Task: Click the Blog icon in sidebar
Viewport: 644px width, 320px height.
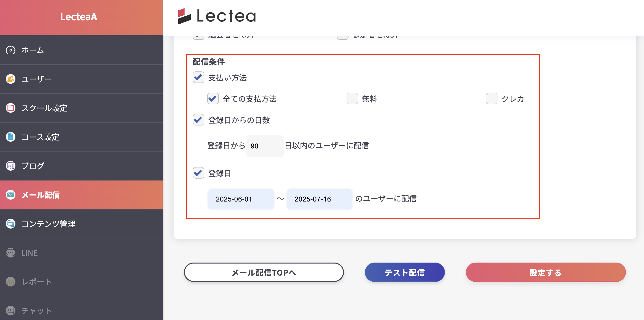Action: 11,166
